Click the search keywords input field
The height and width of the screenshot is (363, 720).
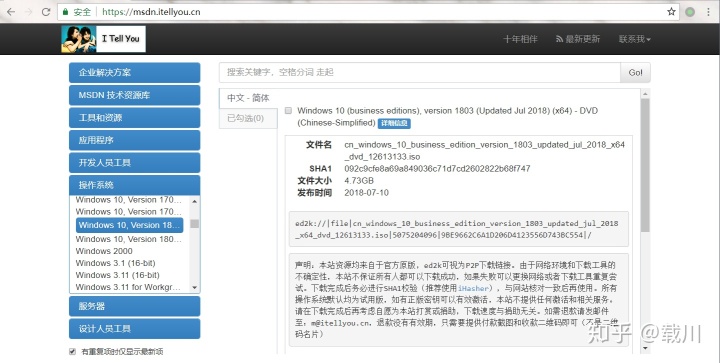(x=420, y=73)
